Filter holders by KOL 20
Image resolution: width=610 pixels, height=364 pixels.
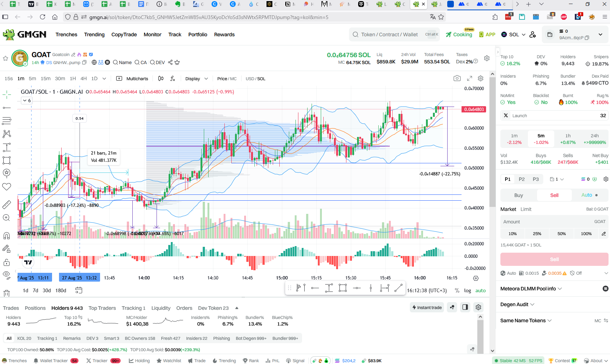pos(24,338)
